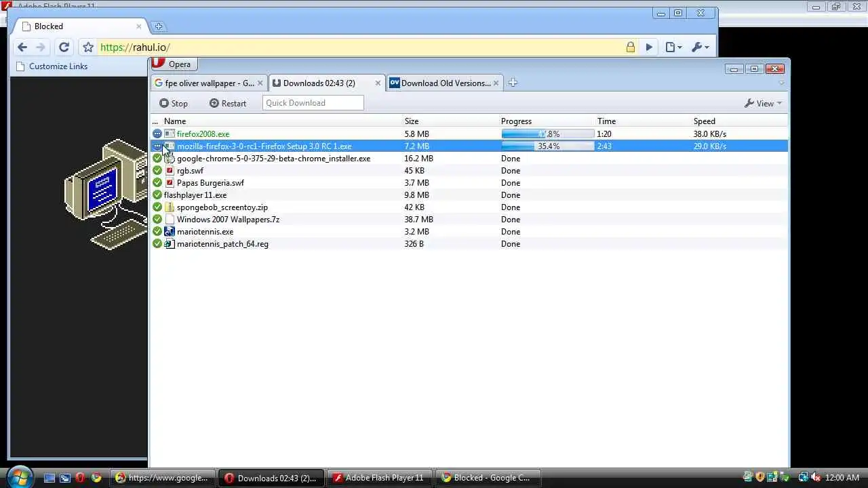This screenshot has width=868, height=488.
Task: Close the Downloads tab in Opera
Action: (x=378, y=83)
